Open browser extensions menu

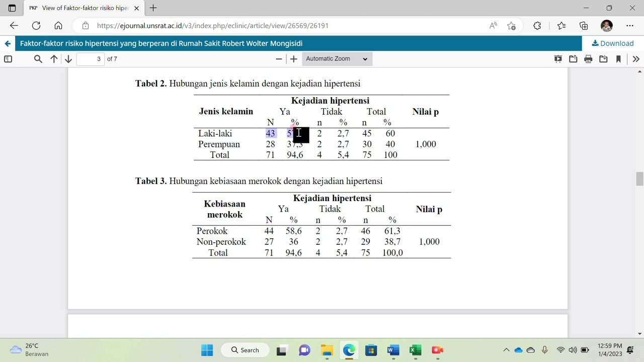click(x=537, y=26)
